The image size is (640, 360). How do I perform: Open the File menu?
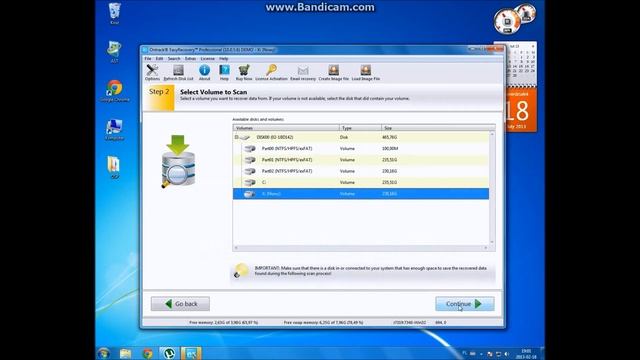(x=148, y=59)
